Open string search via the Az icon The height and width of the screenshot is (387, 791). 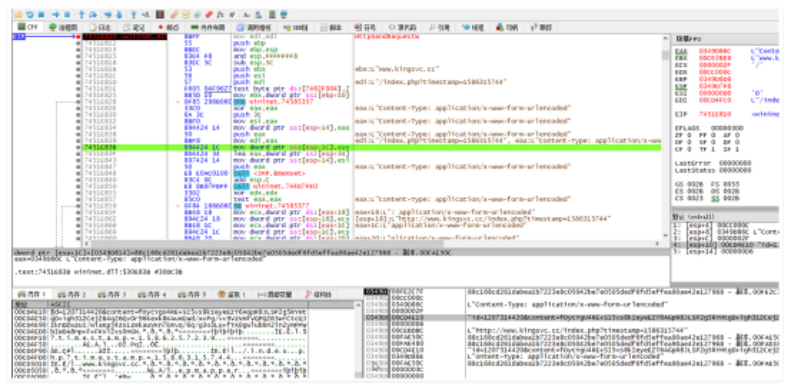pos(246,15)
